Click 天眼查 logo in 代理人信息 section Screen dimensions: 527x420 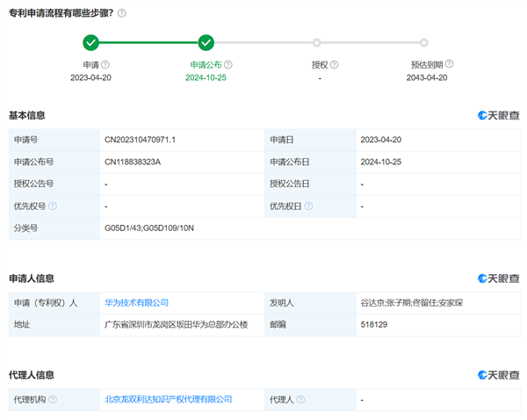498,375
